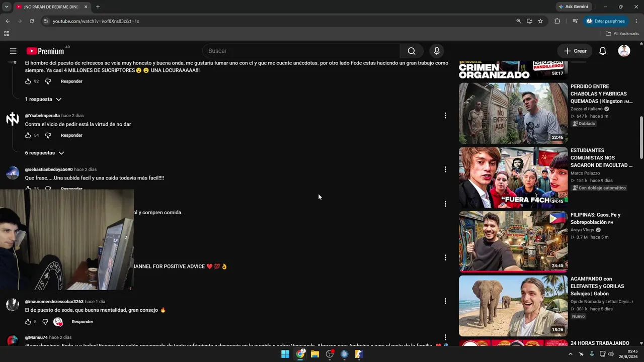This screenshot has height=362, width=644.
Task: Open the Zazza el italiano channel link
Action: (x=586, y=109)
